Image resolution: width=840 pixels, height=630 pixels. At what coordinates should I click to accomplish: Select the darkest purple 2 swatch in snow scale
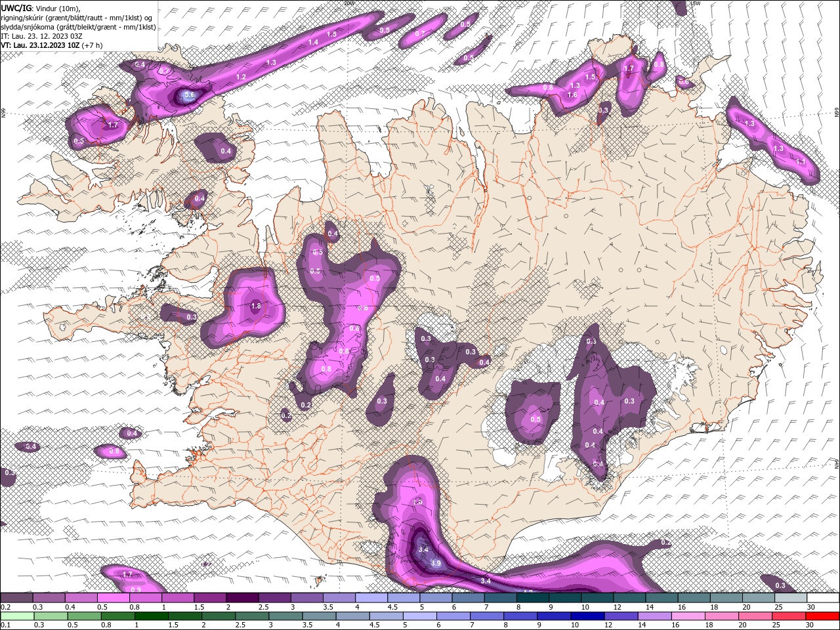pos(242,598)
